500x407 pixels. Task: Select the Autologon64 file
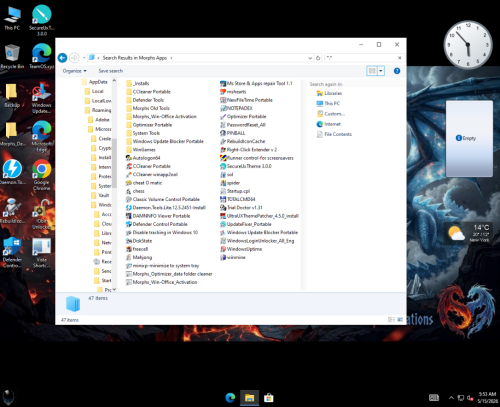click(143, 158)
